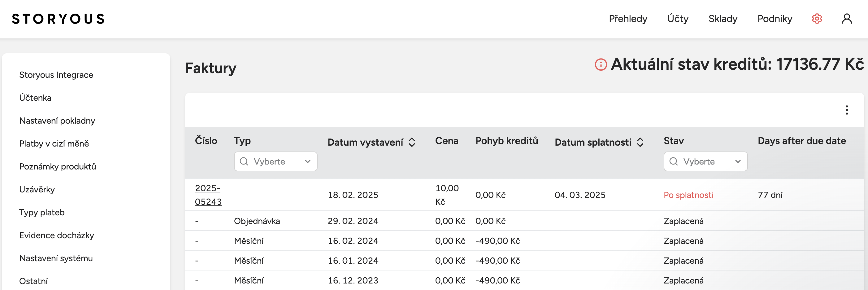This screenshot has height=290, width=868.
Task: Select Typy plateb in the left panel
Action: (42, 213)
